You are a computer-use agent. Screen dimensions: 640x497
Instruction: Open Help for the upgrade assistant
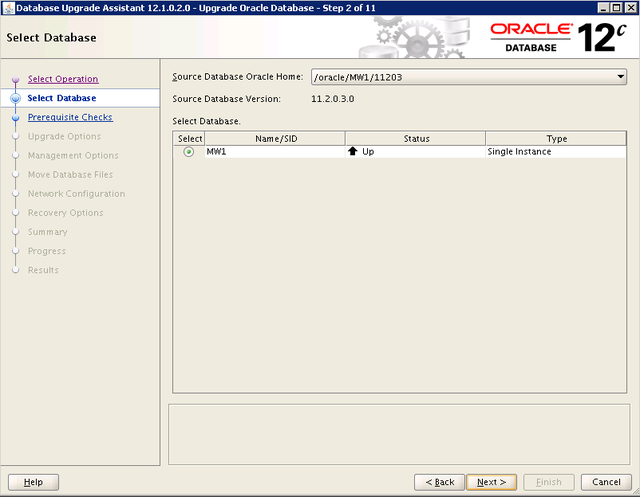pyautogui.click(x=33, y=482)
